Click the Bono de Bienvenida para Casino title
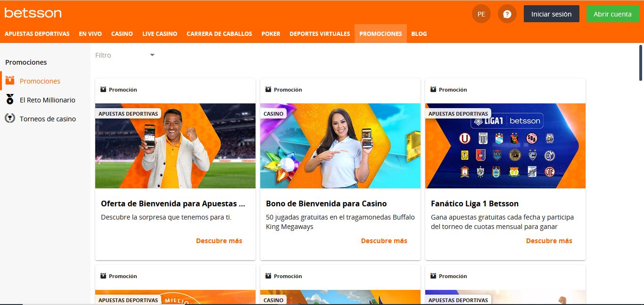 pyautogui.click(x=326, y=203)
